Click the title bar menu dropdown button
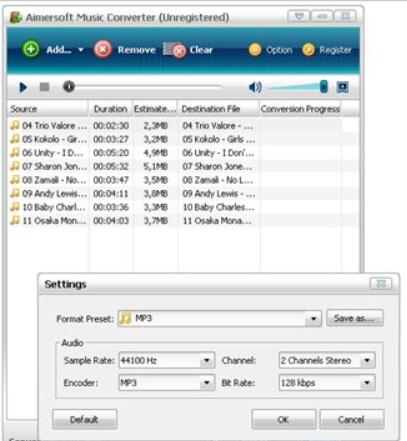Image resolution: width=407 pixels, height=441 pixels. (x=299, y=16)
